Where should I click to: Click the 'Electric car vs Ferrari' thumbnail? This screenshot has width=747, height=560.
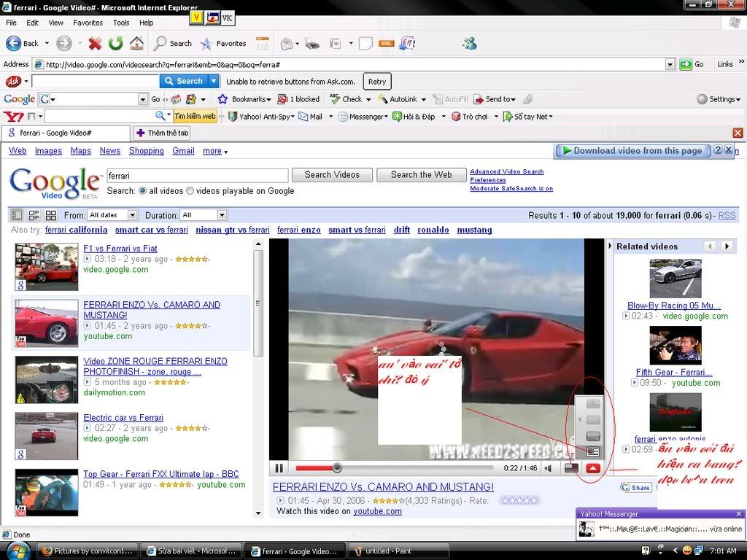(x=46, y=436)
